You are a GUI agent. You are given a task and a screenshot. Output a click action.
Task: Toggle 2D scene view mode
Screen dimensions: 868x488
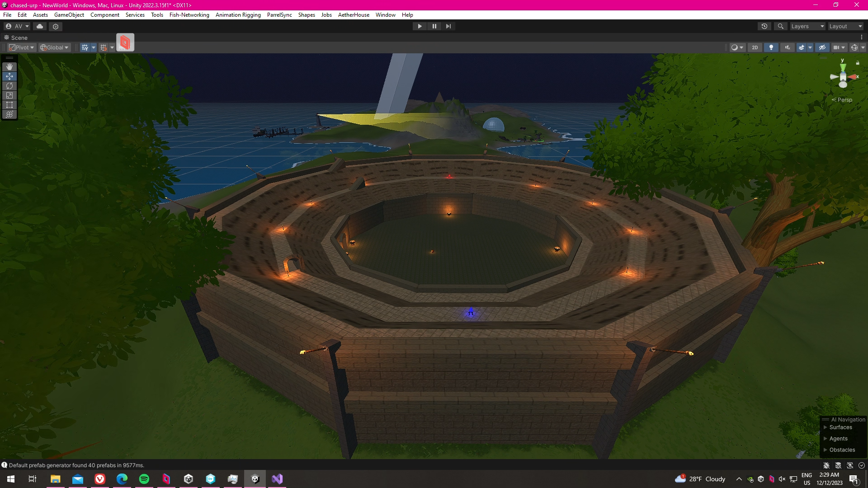click(x=755, y=47)
